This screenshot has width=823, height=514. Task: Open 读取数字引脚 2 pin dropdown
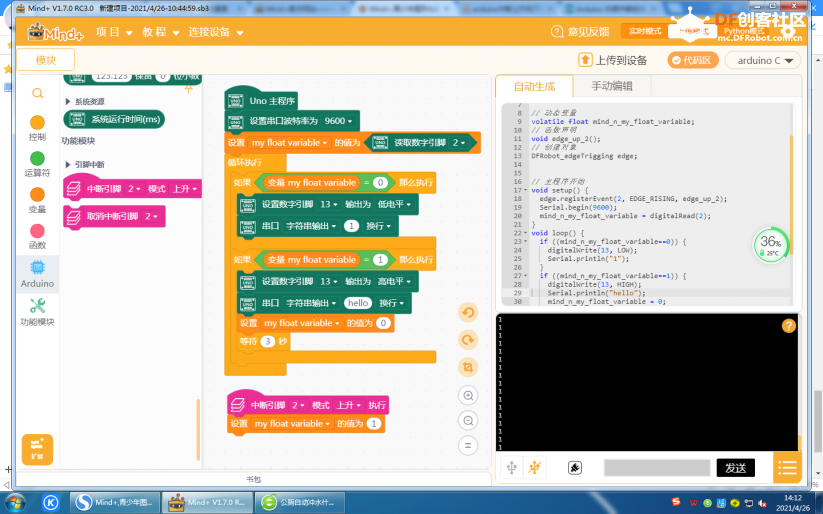[x=459, y=142]
